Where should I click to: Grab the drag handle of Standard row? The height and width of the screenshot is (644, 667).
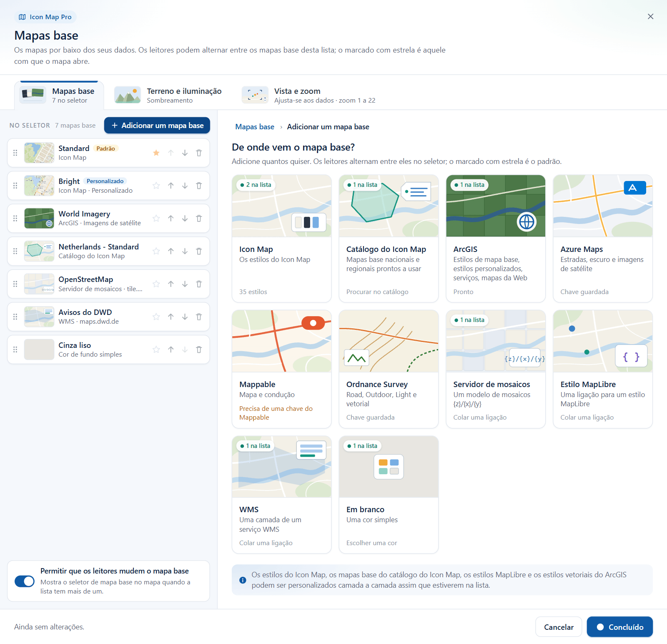click(15, 153)
